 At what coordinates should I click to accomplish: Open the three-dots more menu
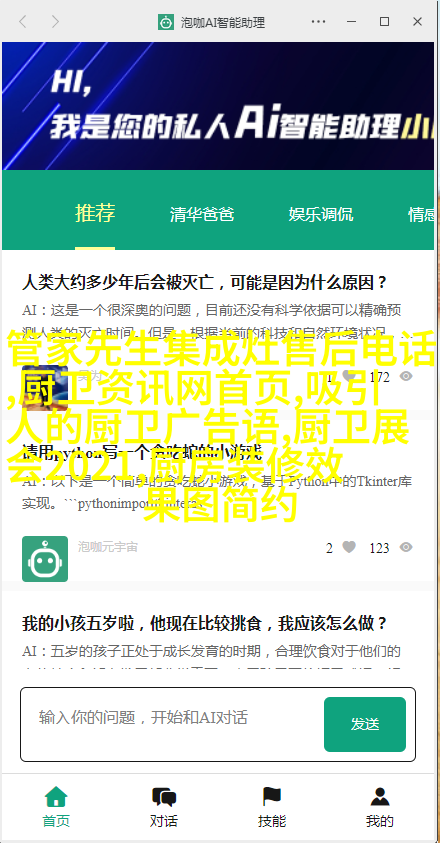coord(318,22)
